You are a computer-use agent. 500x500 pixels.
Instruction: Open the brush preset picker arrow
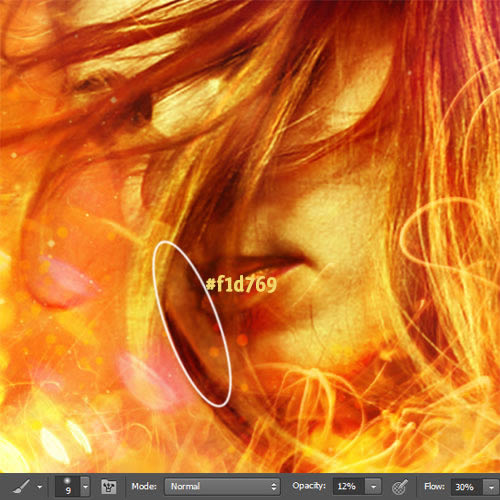pyautogui.click(x=85, y=486)
